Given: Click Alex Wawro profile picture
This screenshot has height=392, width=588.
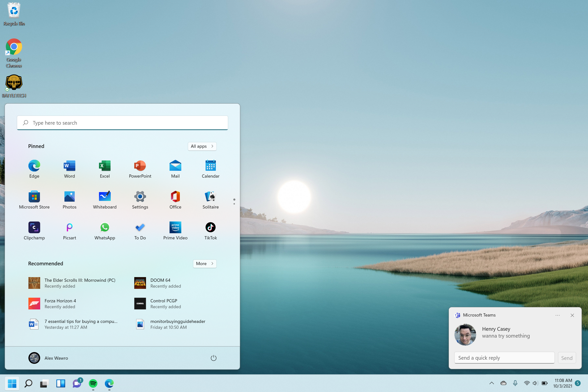Looking at the screenshot, I should (x=34, y=357).
